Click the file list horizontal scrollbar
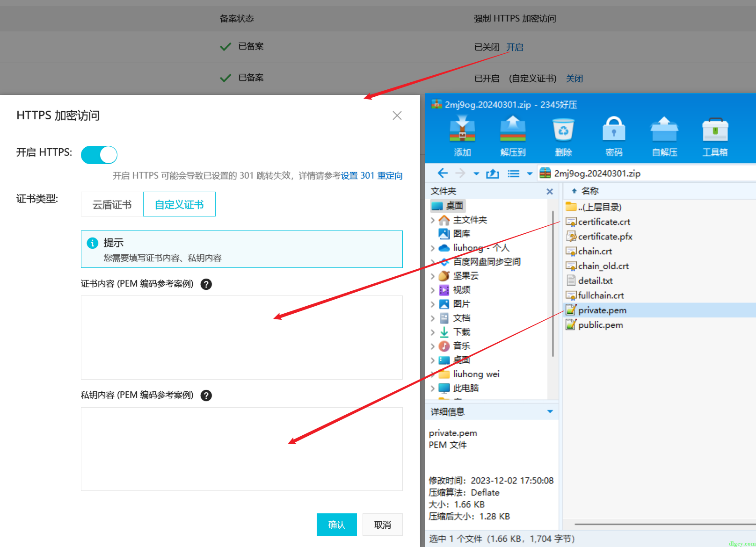 click(665, 524)
